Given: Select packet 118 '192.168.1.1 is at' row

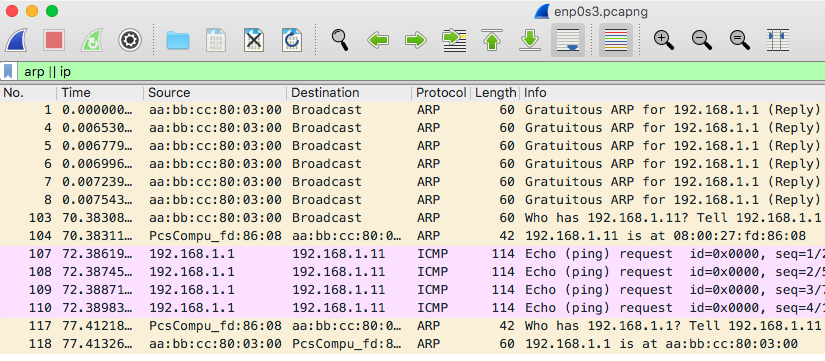Looking at the screenshot, I should point(412,344).
